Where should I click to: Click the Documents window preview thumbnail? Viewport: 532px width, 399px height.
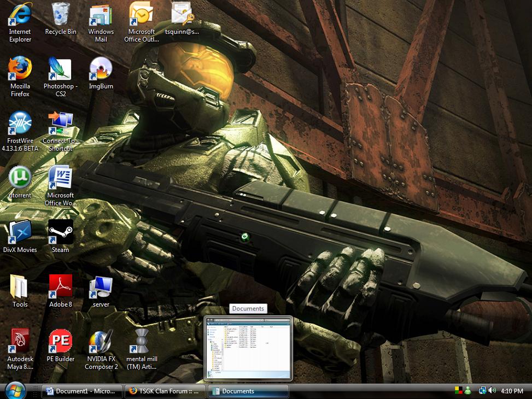(248, 348)
